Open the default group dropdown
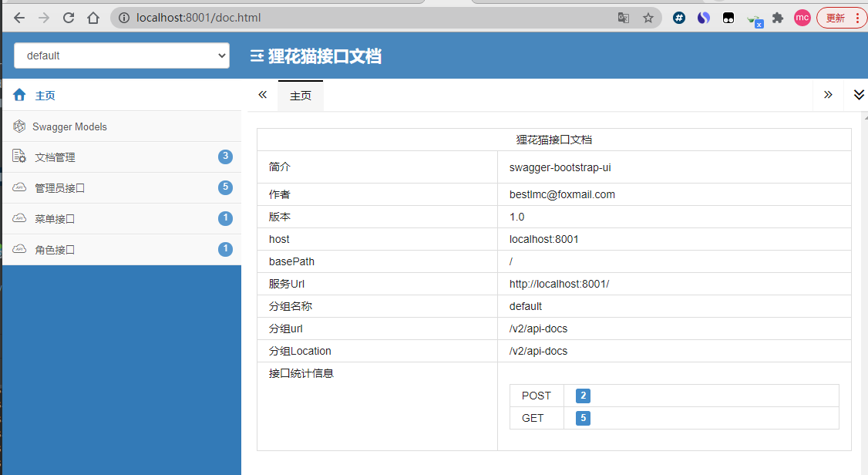Screen dimensions: 868x475 coord(122,56)
